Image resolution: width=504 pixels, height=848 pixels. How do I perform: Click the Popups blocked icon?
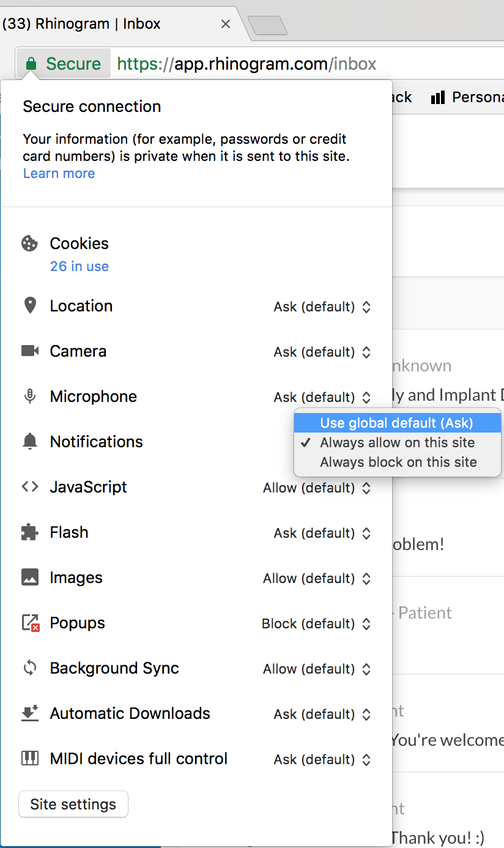30,623
